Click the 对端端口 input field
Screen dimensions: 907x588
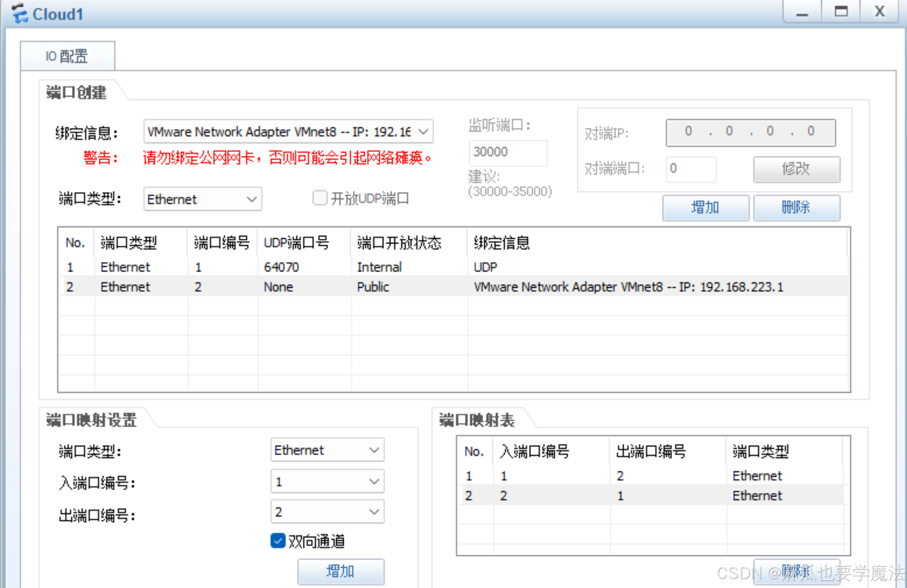(691, 169)
